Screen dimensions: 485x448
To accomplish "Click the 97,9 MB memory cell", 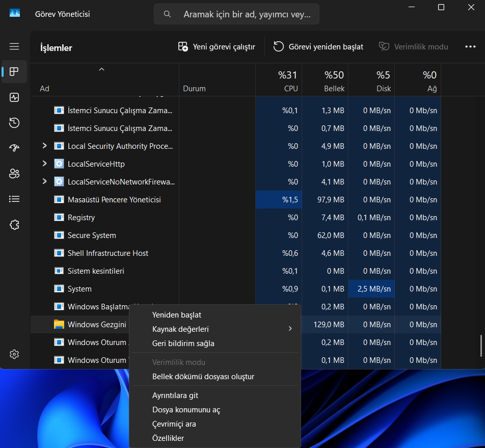I will coord(325,200).
